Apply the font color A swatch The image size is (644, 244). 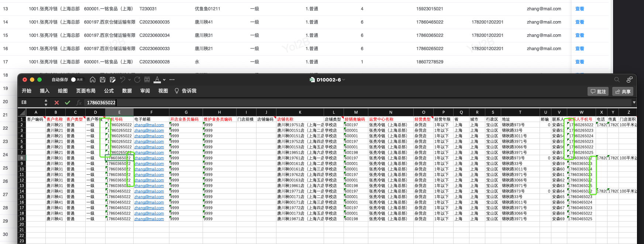pyautogui.click(x=157, y=80)
